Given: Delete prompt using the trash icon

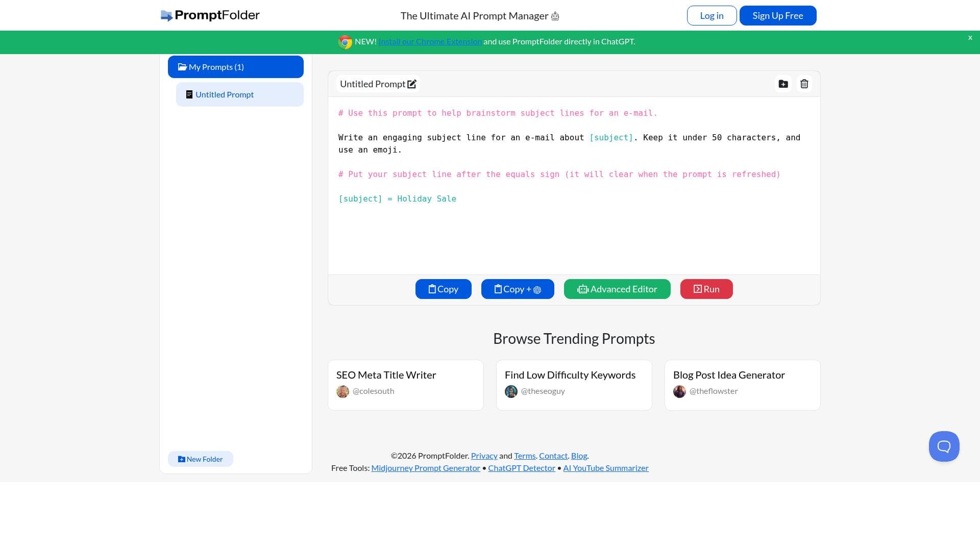Looking at the screenshot, I should (x=804, y=84).
